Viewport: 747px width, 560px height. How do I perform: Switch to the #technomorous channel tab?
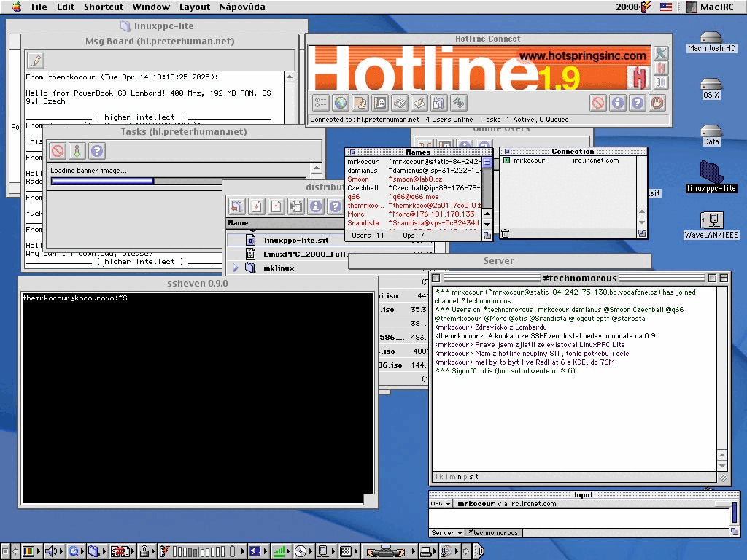click(492, 532)
